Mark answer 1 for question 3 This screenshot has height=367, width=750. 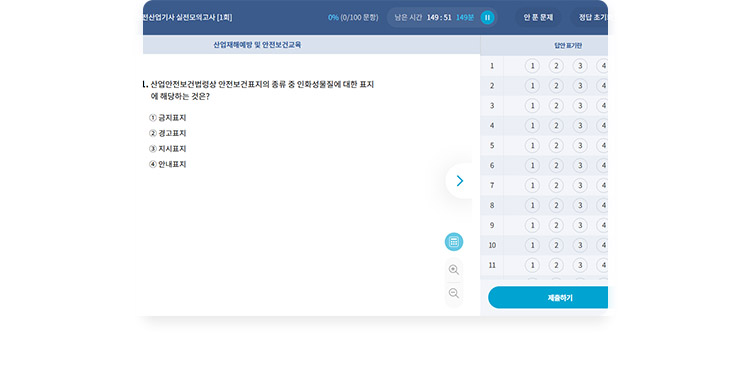(x=532, y=106)
